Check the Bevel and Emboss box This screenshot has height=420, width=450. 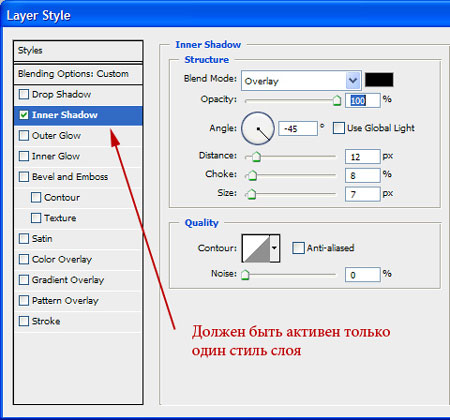click(x=24, y=177)
